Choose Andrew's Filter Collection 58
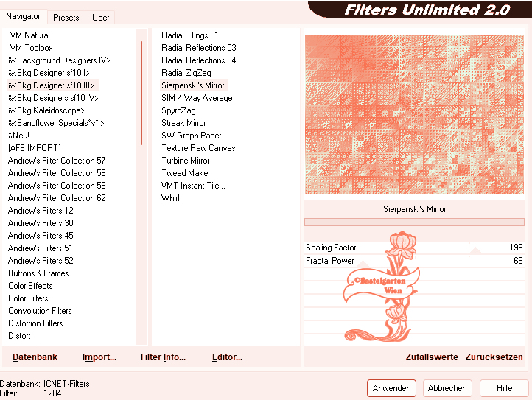The width and height of the screenshot is (532, 400). tap(57, 173)
